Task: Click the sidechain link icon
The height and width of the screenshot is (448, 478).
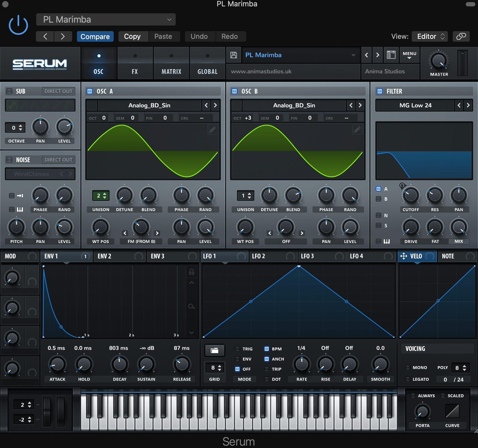Action: pos(461,36)
